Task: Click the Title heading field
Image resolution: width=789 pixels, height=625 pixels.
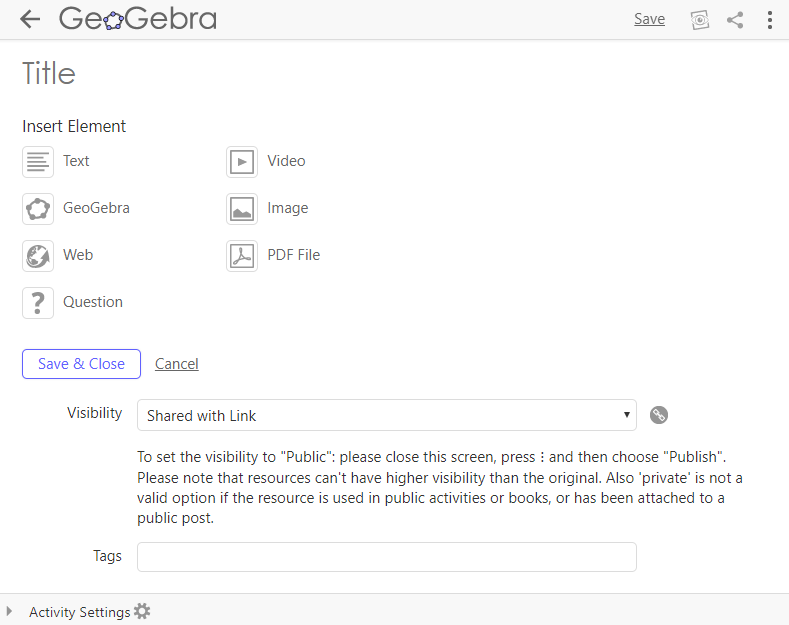Action: click(49, 73)
